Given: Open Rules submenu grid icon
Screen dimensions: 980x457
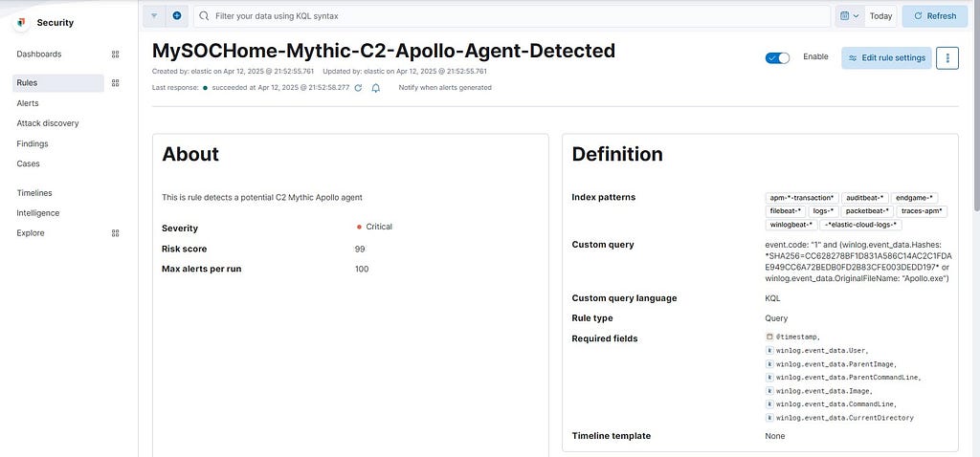Looking at the screenshot, I should click(115, 83).
